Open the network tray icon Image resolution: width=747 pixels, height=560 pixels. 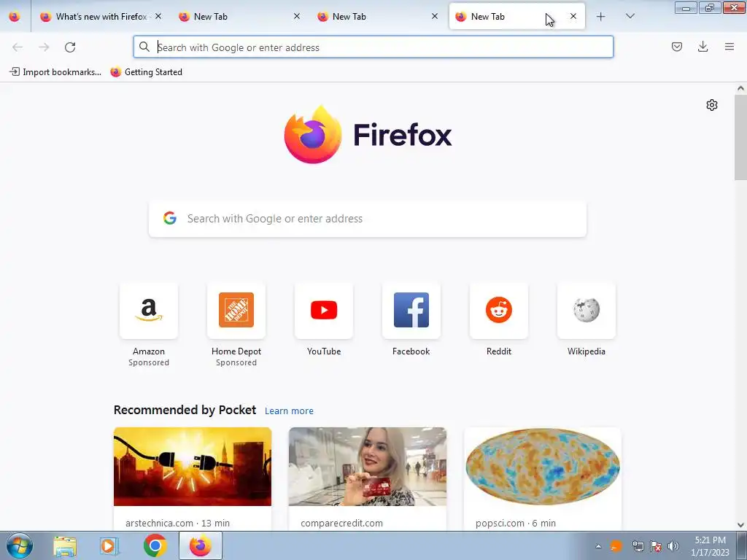[x=638, y=546]
